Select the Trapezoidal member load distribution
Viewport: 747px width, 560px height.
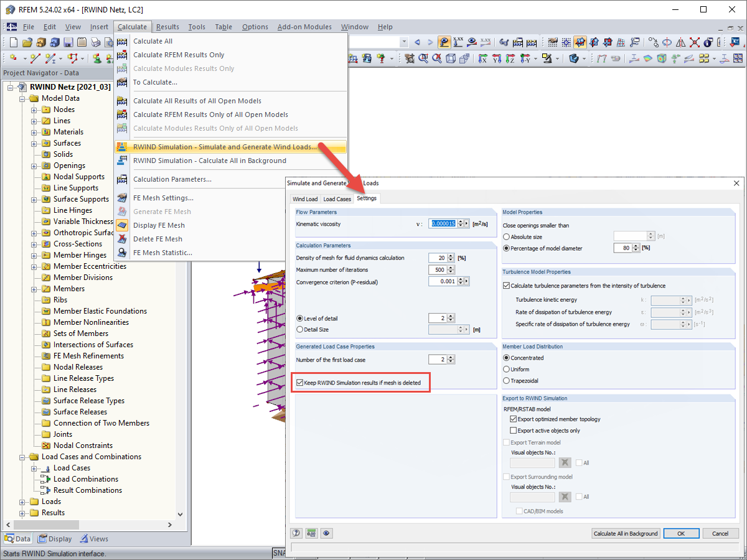click(x=506, y=380)
